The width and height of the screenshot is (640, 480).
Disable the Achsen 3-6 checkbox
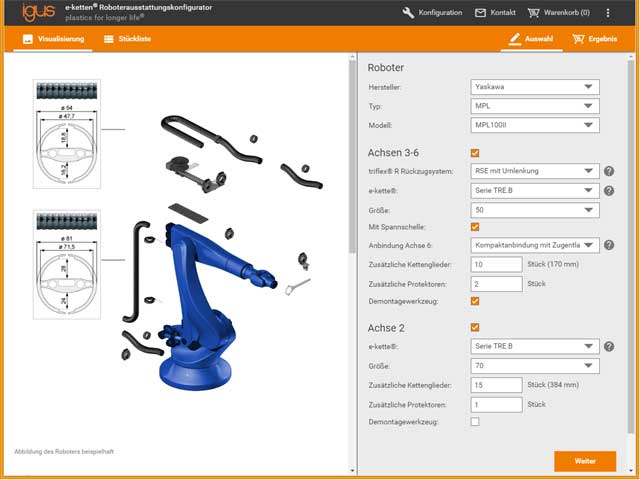click(x=475, y=152)
